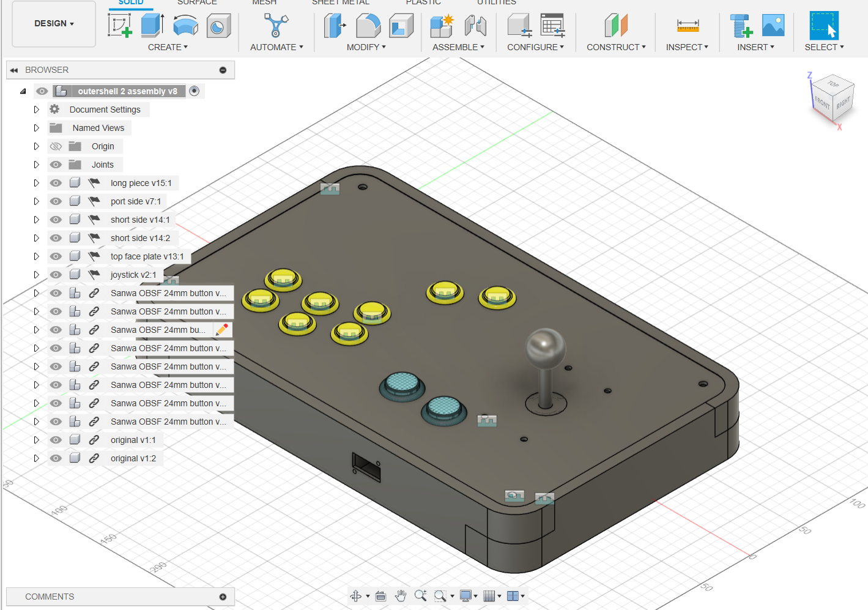Hide the joystick v2:1 component
Screen dimensions: 868x610
[x=55, y=274]
